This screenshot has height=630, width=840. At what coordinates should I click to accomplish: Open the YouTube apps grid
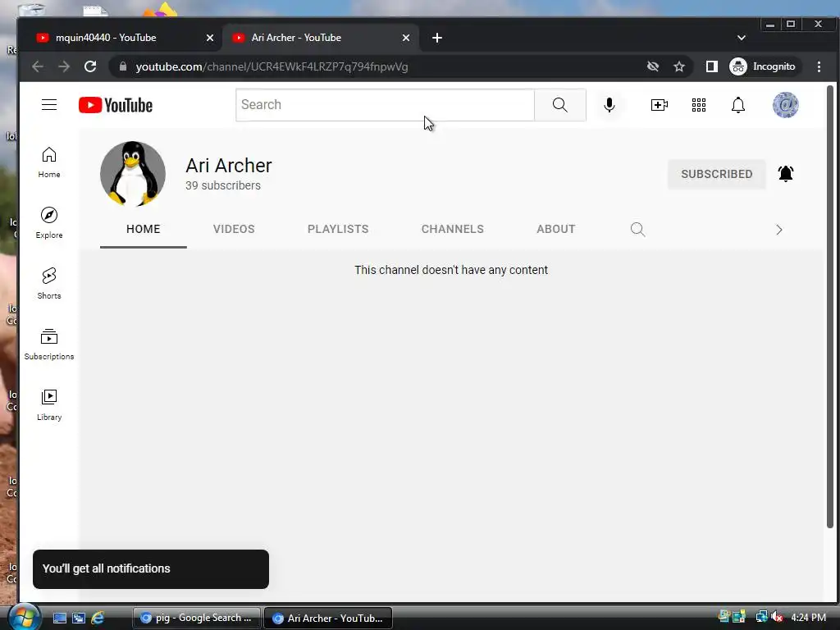pyautogui.click(x=699, y=105)
